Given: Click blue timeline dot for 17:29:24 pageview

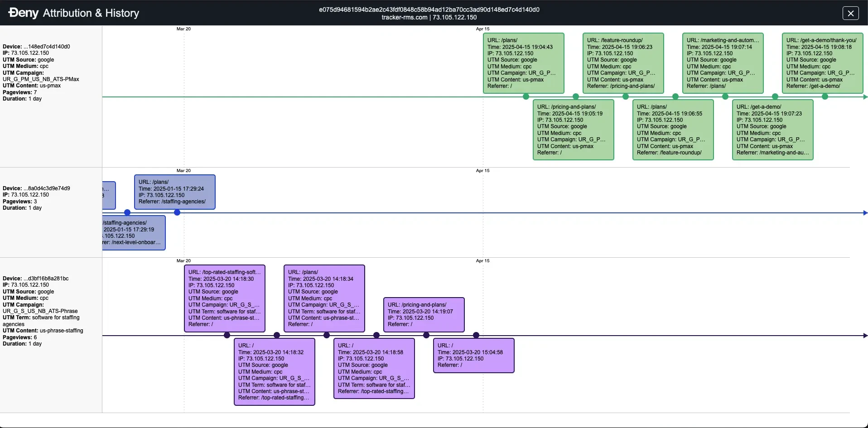Looking at the screenshot, I should [x=177, y=212].
